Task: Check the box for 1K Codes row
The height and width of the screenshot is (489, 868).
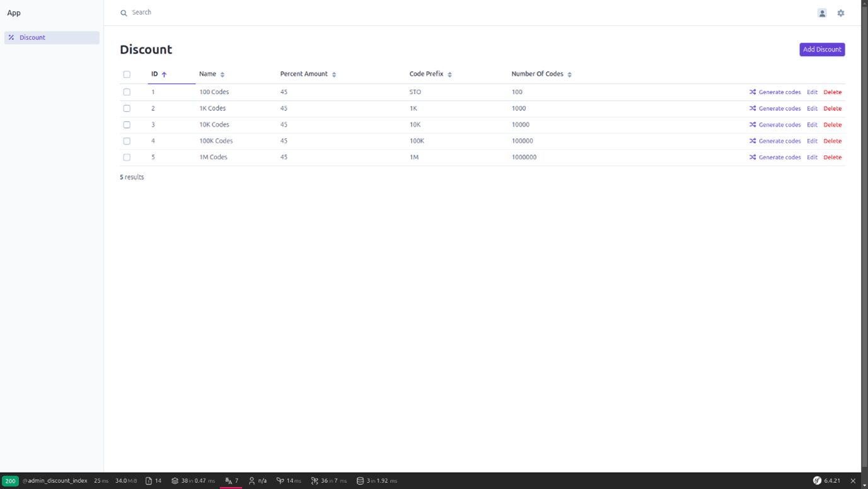Action: click(127, 109)
